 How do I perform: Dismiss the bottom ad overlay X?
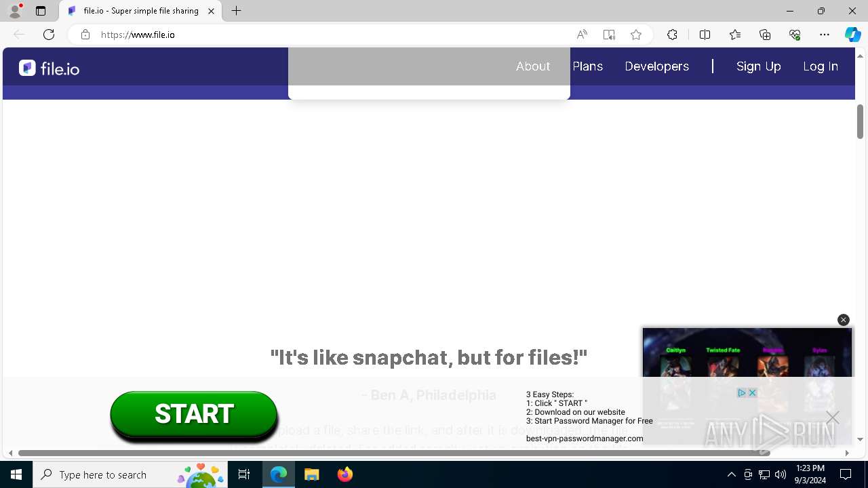[x=833, y=418]
